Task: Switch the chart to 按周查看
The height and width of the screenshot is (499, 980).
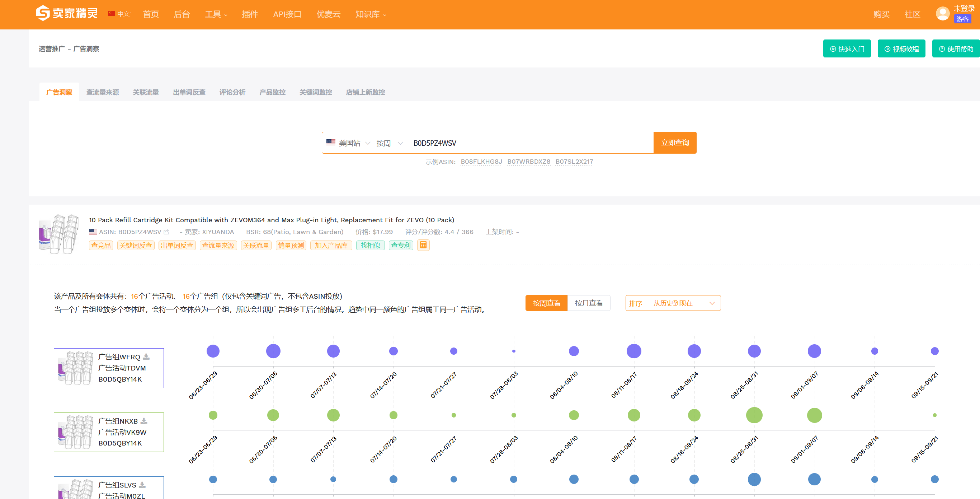Action: click(546, 303)
